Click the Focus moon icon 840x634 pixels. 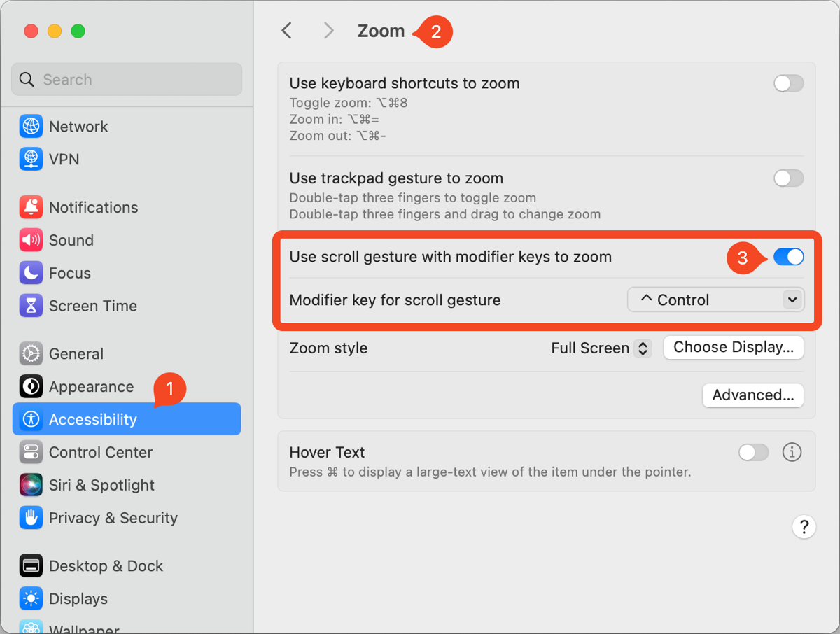point(31,273)
